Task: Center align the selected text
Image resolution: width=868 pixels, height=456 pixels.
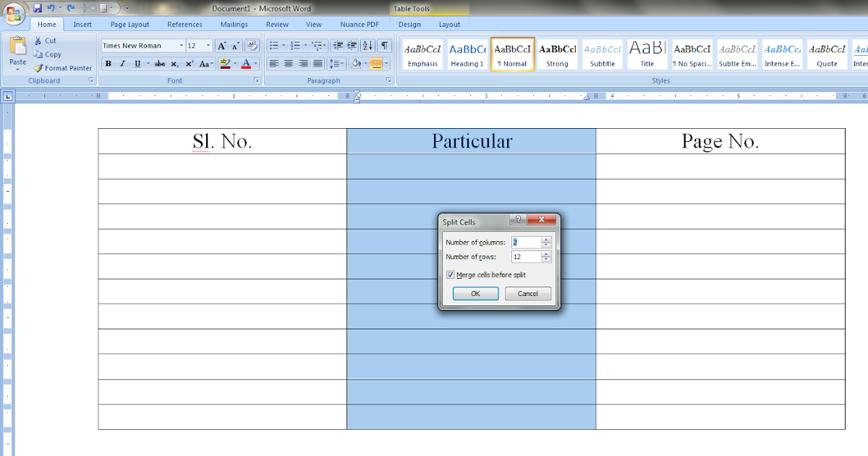Action: click(x=289, y=63)
